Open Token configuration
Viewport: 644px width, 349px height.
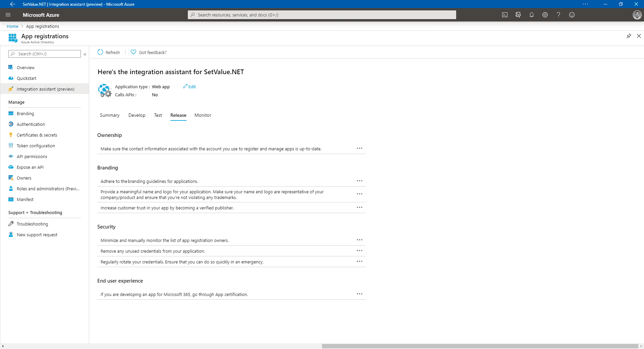click(x=36, y=146)
